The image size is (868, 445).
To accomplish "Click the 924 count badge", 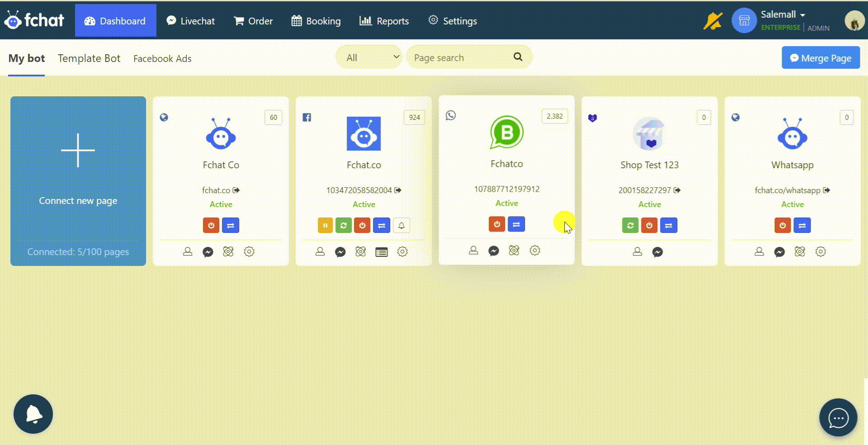I will coord(414,117).
